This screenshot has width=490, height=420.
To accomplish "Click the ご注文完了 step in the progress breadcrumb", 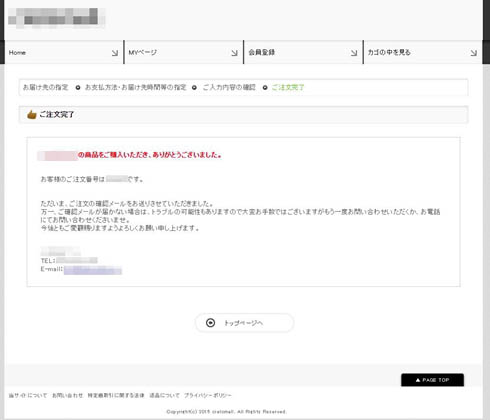I will pyautogui.click(x=288, y=87).
